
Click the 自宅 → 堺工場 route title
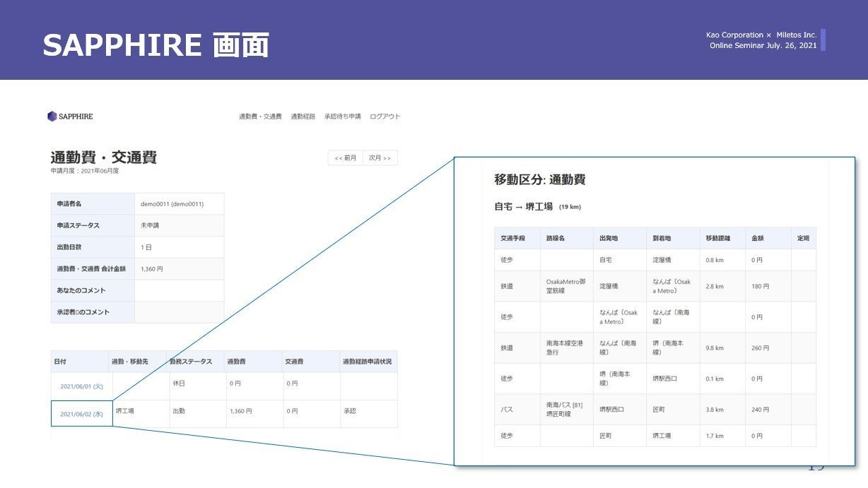coord(523,207)
